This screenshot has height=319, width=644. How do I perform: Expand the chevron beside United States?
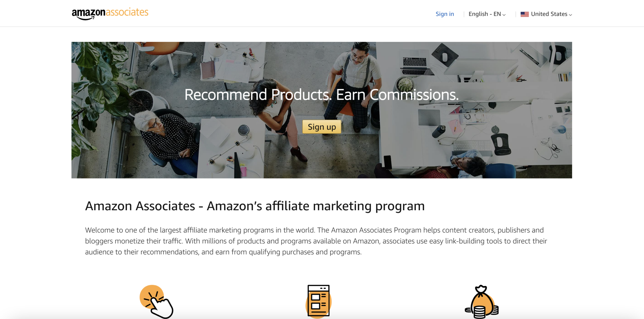[570, 15]
